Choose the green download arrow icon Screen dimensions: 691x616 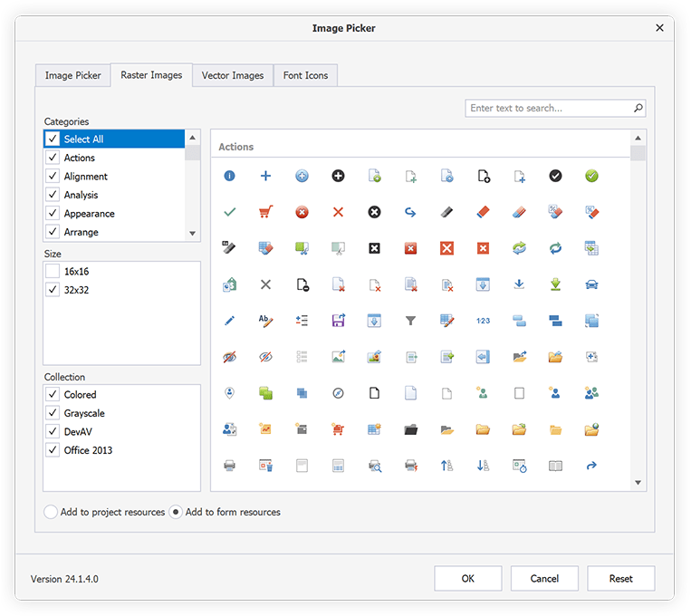point(555,284)
